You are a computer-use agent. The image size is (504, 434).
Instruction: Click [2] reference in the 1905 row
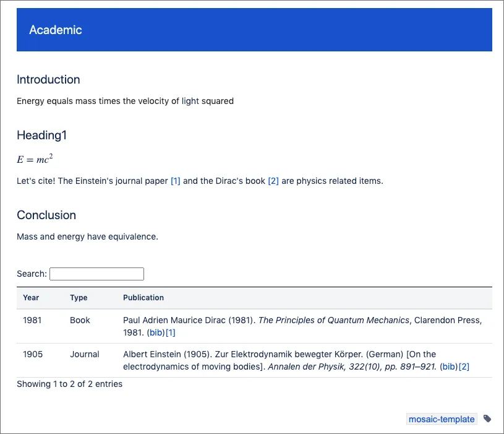(x=464, y=367)
